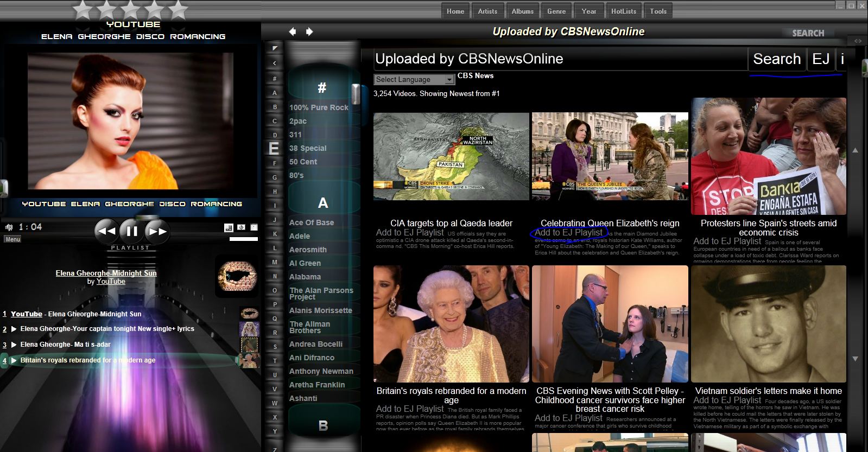
Task: Open CIA targets top al Qaeda leader thumbnail
Action: tap(451, 156)
